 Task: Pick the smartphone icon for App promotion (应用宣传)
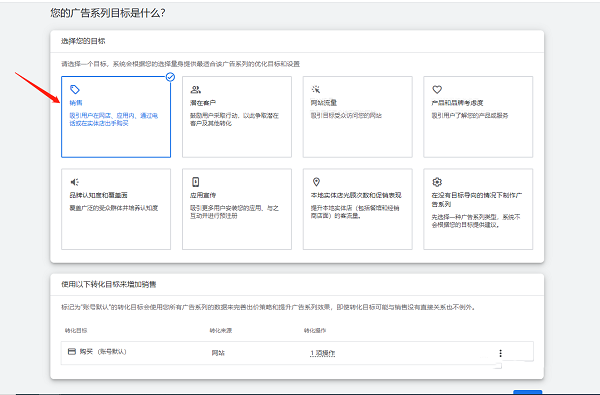[x=196, y=182]
